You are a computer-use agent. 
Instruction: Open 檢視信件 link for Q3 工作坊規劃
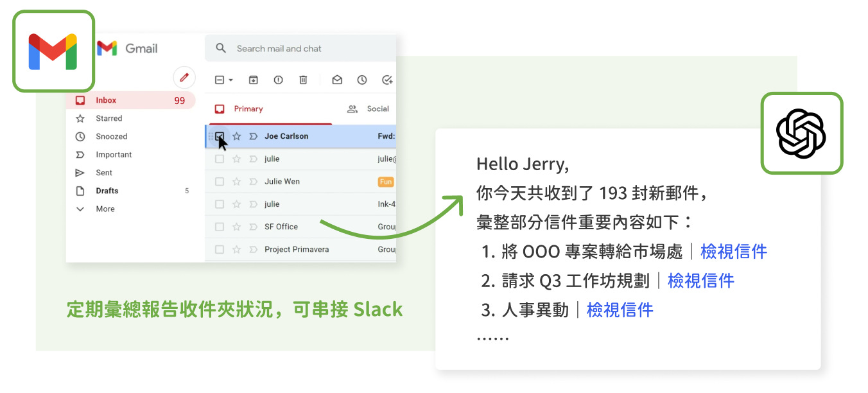tap(701, 281)
